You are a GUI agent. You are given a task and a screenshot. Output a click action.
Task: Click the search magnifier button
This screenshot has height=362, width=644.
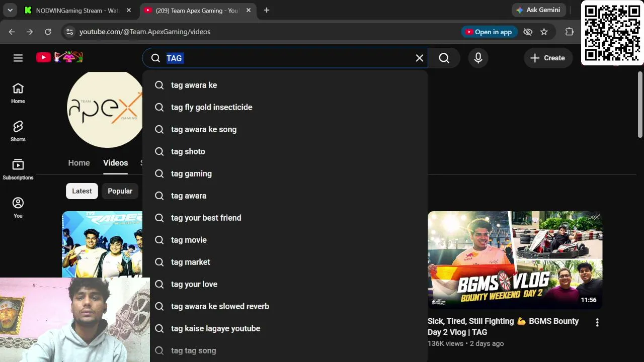[444, 58]
